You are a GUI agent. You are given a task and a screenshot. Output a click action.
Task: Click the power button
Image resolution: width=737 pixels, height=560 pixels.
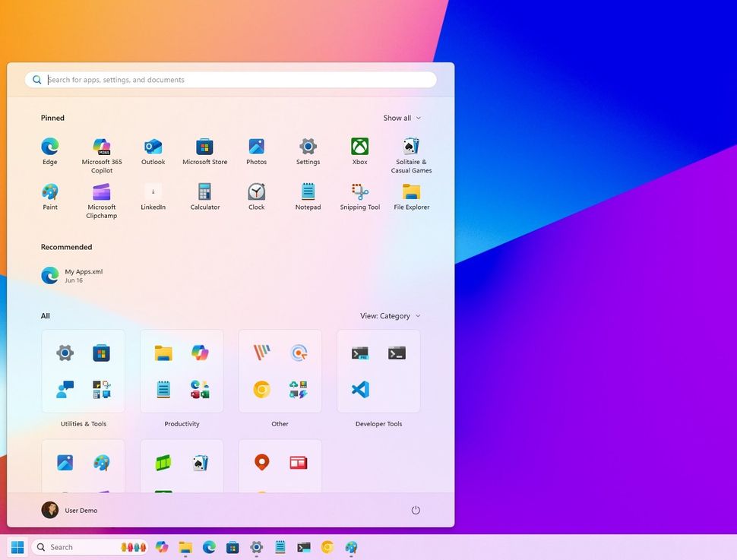(416, 510)
